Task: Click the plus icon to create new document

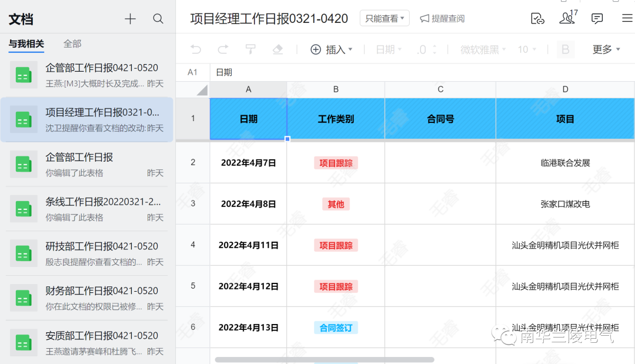Action: tap(130, 19)
